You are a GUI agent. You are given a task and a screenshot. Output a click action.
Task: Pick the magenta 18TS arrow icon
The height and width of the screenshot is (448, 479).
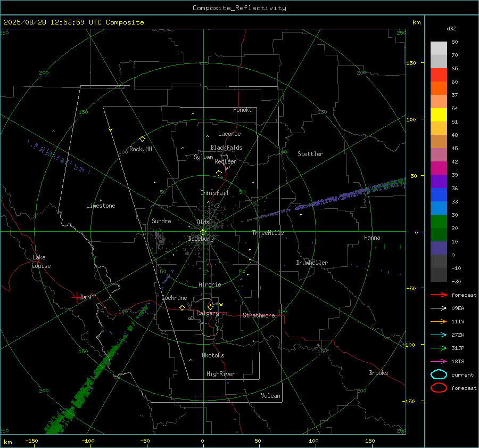coord(439,362)
